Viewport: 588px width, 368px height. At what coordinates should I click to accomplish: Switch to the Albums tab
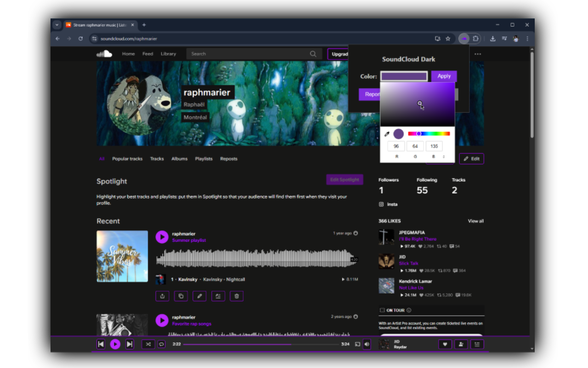coord(179,158)
